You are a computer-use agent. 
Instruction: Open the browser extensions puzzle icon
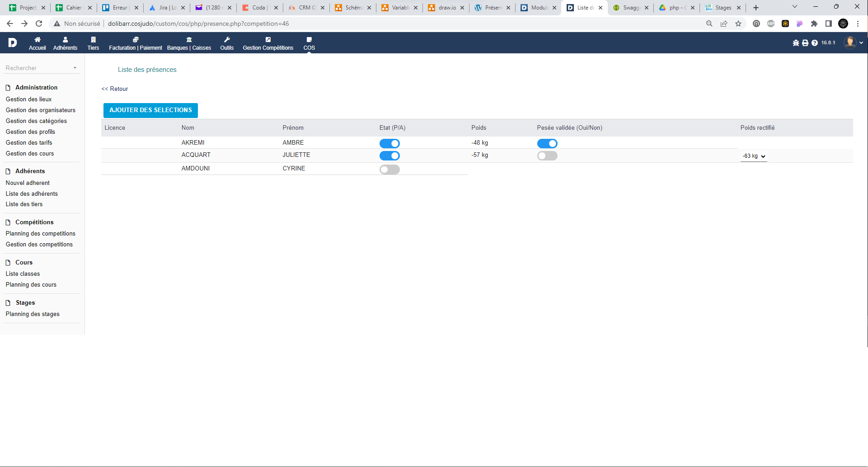pos(814,24)
